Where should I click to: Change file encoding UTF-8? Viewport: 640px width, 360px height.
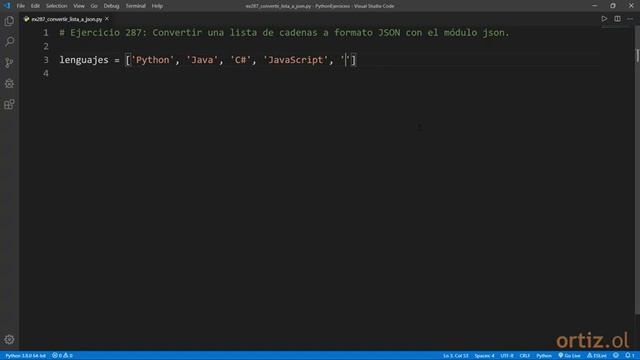pos(507,356)
